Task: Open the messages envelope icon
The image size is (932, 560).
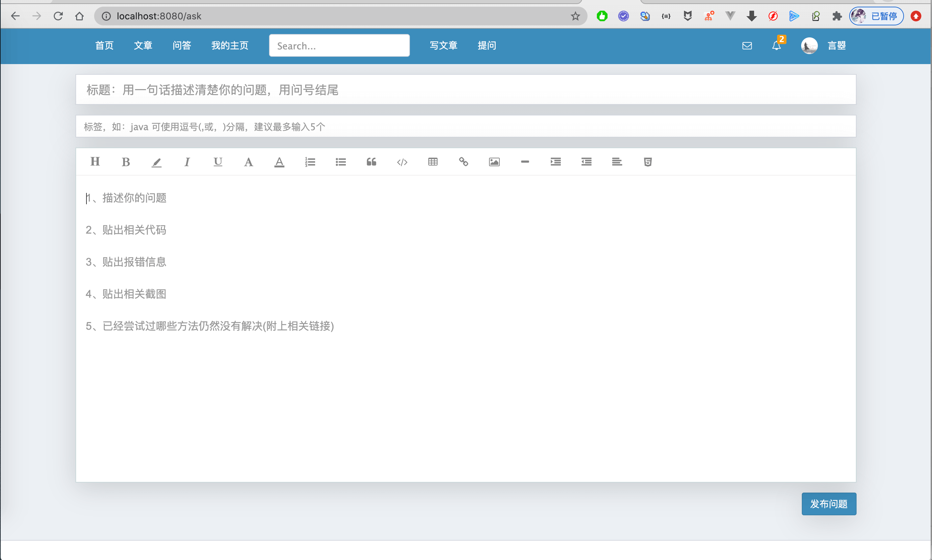Action: (747, 46)
